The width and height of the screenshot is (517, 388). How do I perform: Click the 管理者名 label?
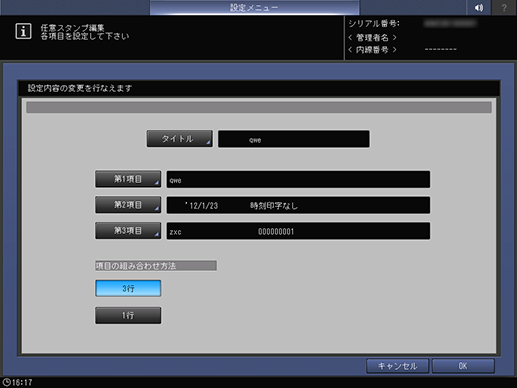point(372,37)
